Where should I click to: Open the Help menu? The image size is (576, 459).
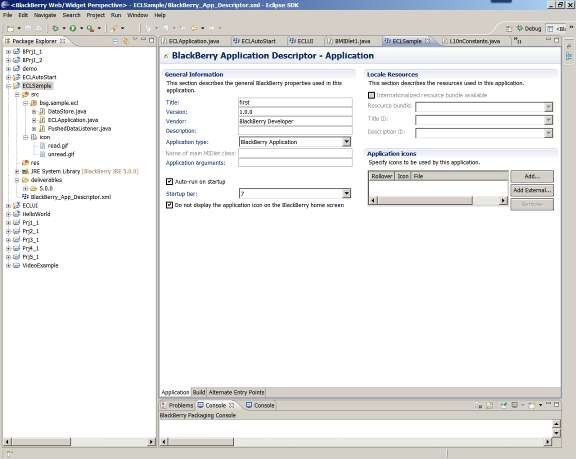160,15
